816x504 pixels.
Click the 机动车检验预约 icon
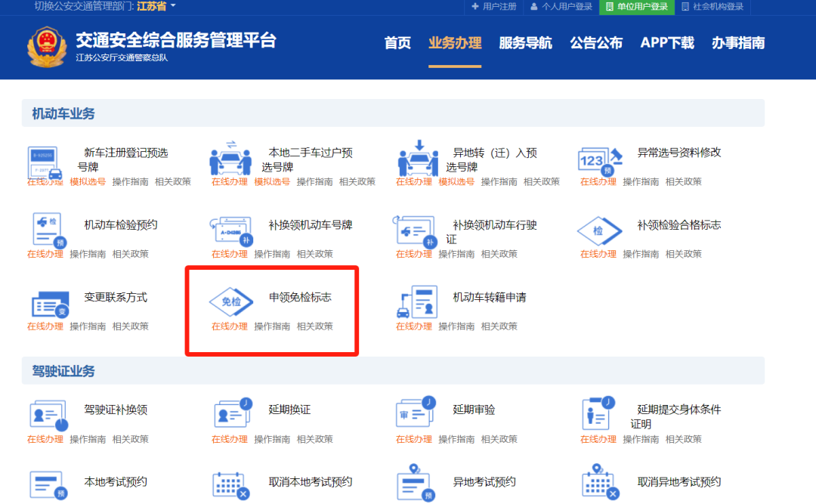pyautogui.click(x=49, y=230)
